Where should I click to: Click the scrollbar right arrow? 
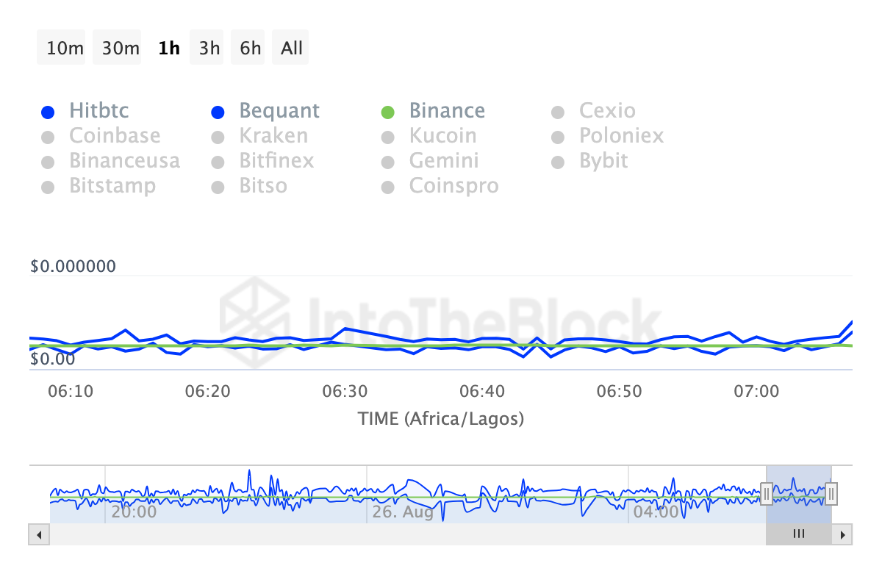point(842,534)
